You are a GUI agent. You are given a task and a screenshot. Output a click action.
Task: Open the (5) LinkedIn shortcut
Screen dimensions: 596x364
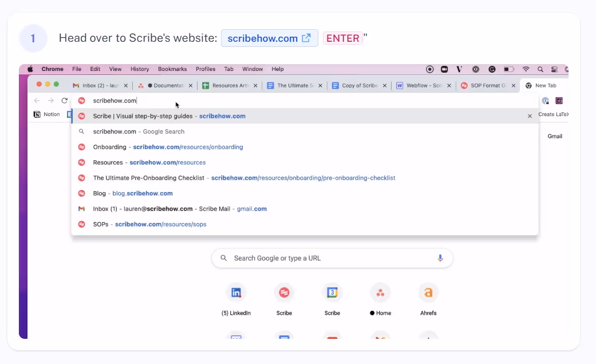[x=236, y=300]
